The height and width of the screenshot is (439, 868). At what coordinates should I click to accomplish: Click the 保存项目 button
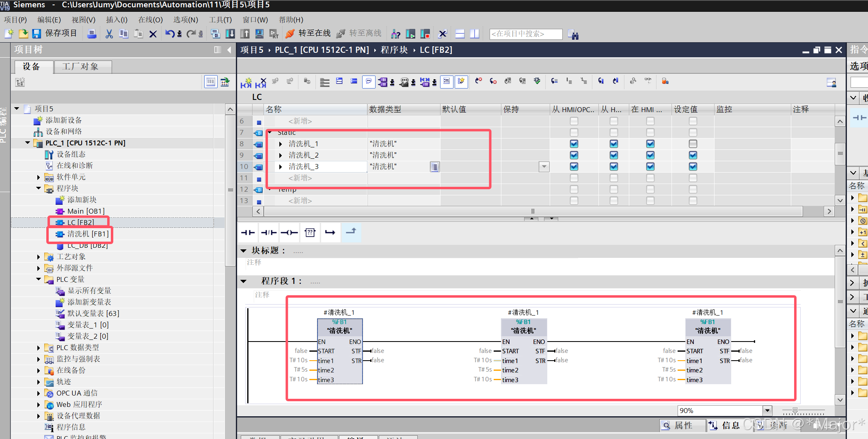coord(55,33)
